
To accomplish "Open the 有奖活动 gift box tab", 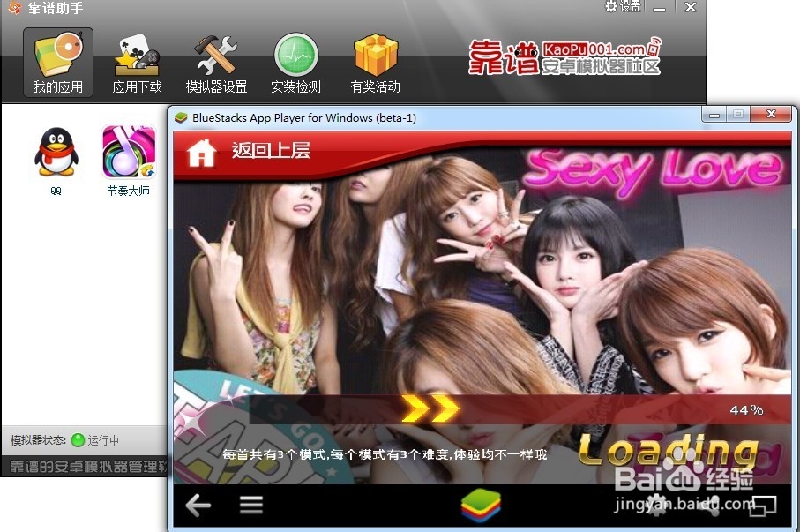I will (x=376, y=64).
